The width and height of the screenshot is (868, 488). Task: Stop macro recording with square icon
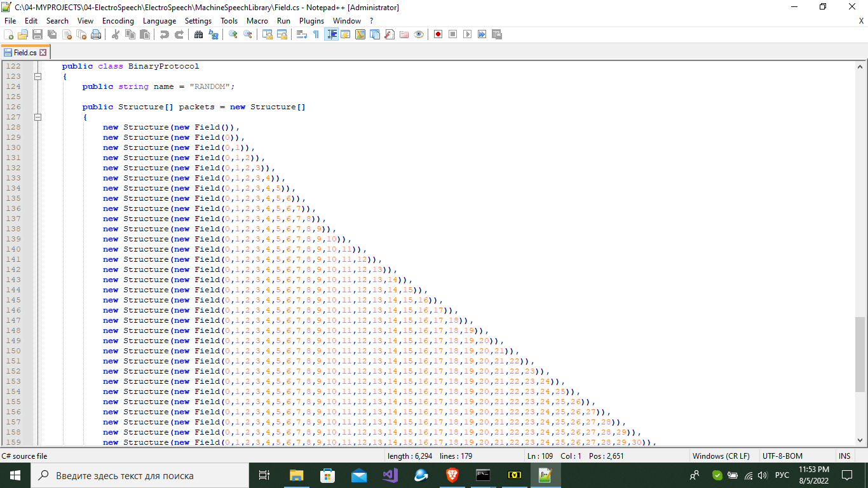coord(452,34)
